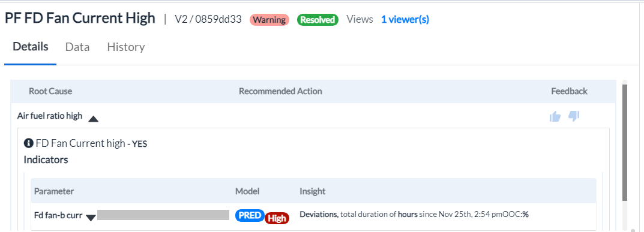
Task: Click the Feedback column header
Action: (569, 91)
